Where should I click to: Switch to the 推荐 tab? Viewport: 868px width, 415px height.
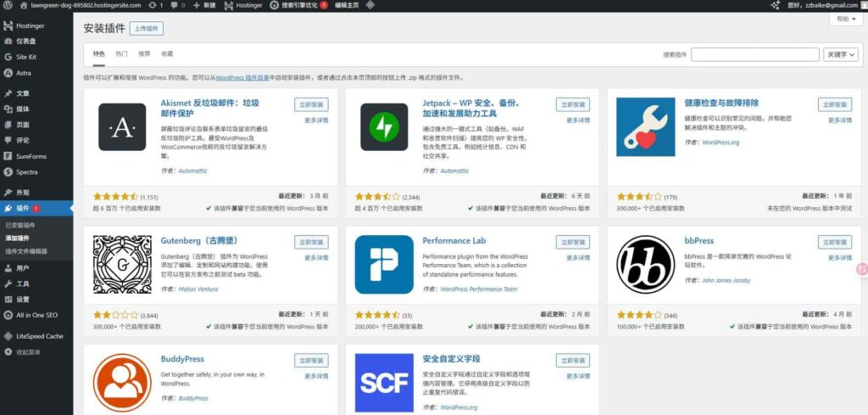coord(144,53)
